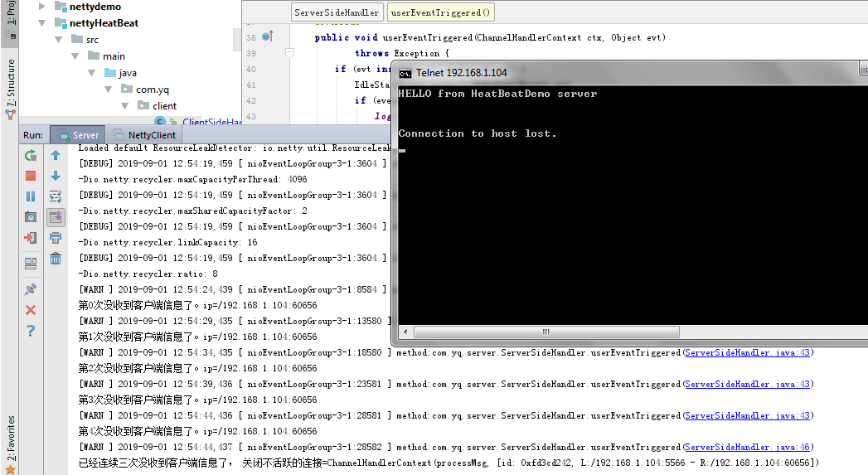Click the Telnet window title icon
This screenshot has height=475, width=868.
(405, 73)
